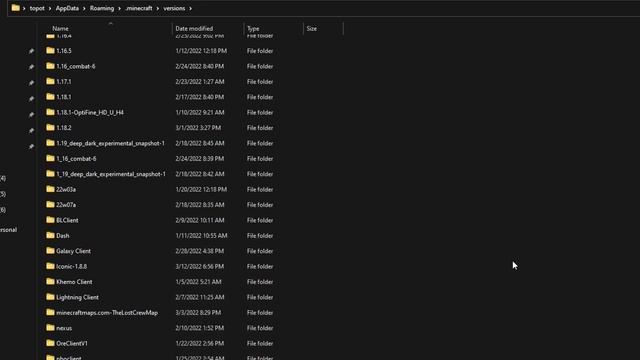Click the versions breadcrumb segment
The image size is (640, 360).
click(x=174, y=8)
